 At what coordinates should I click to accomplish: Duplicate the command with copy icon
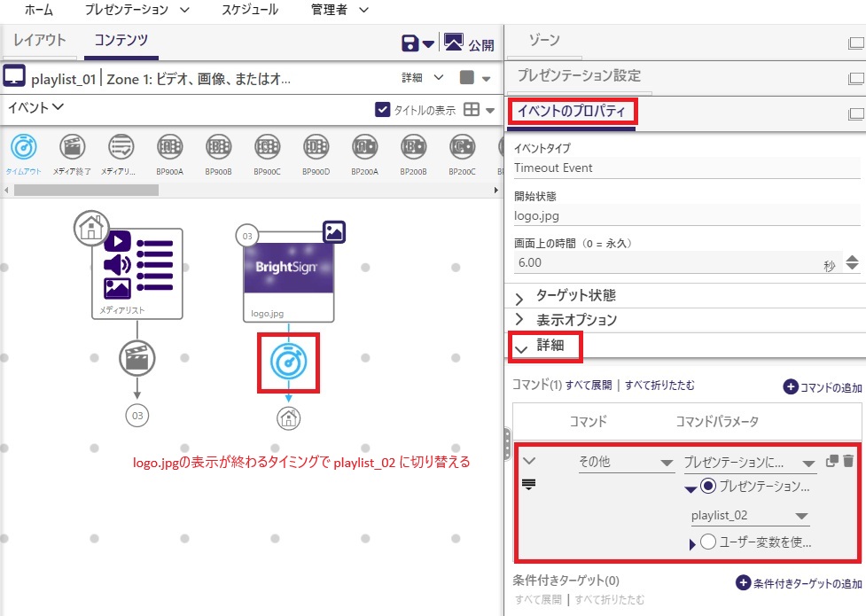tap(831, 461)
